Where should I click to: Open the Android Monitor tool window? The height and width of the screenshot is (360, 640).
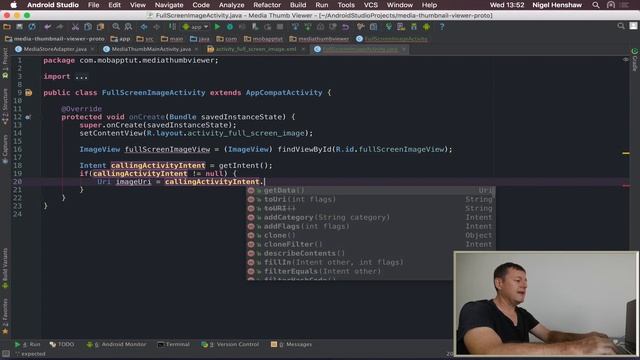(116, 344)
